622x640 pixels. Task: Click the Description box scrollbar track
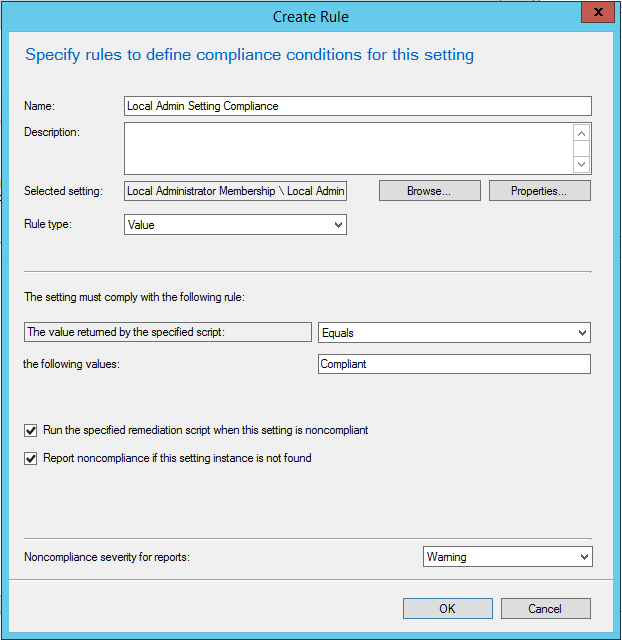coord(582,148)
